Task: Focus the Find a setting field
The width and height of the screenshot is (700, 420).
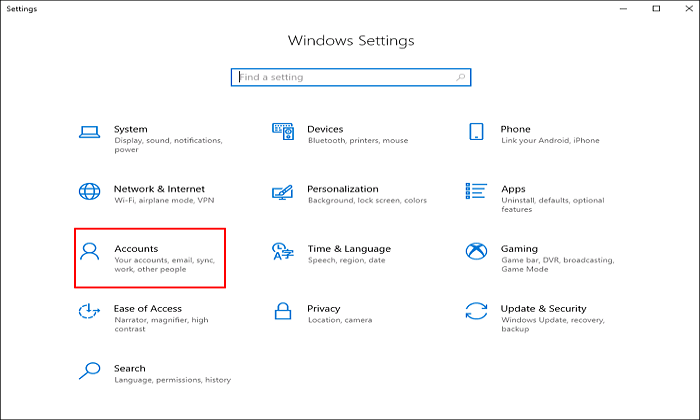Action: 351,77
